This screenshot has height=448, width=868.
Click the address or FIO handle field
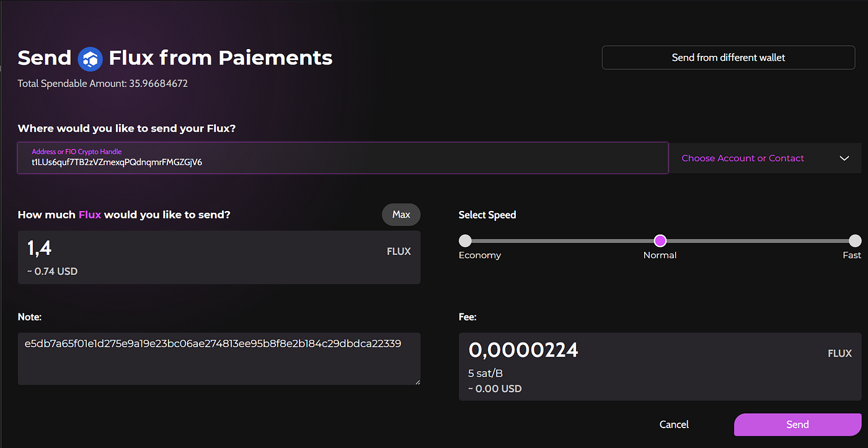(343, 158)
